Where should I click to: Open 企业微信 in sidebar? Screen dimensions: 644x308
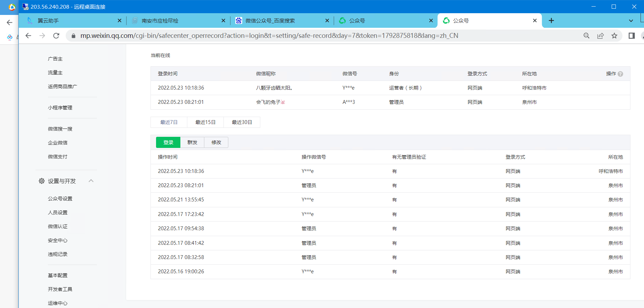[58, 143]
